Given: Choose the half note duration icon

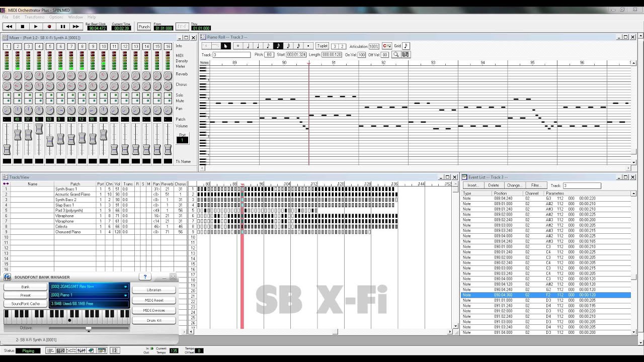Looking at the screenshot, I should point(248,46).
